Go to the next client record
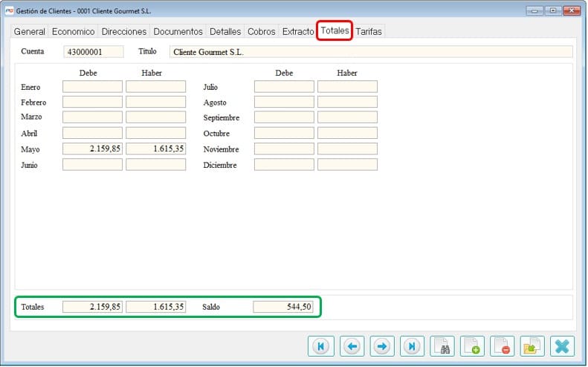Viewport: 588px width, 367px height. pyautogui.click(x=382, y=346)
